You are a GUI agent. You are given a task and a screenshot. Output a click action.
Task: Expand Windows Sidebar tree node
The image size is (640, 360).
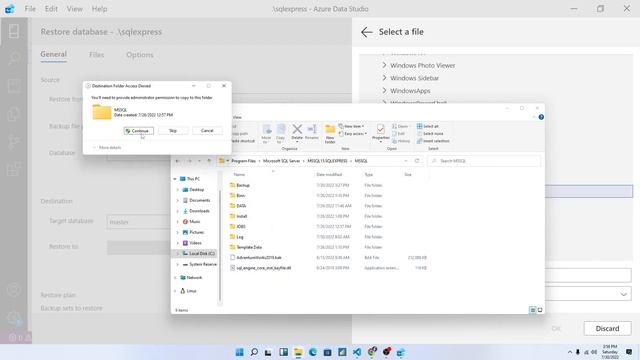click(x=384, y=78)
